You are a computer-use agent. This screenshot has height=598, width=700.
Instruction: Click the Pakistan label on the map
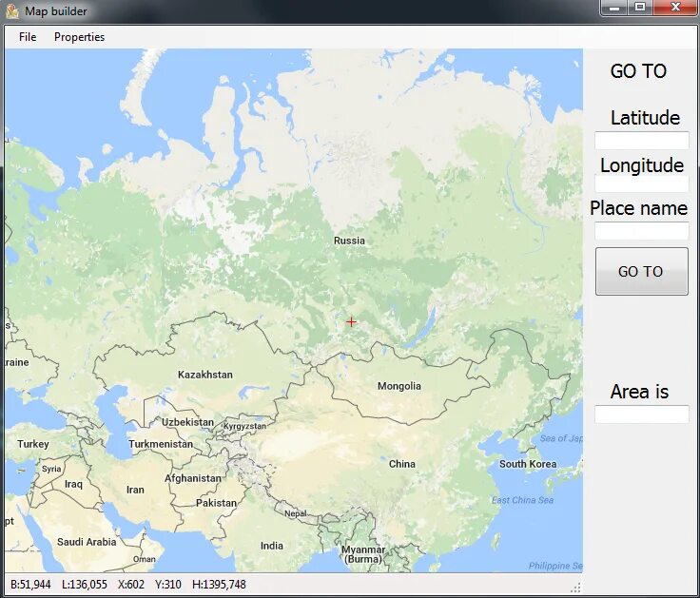(216, 503)
